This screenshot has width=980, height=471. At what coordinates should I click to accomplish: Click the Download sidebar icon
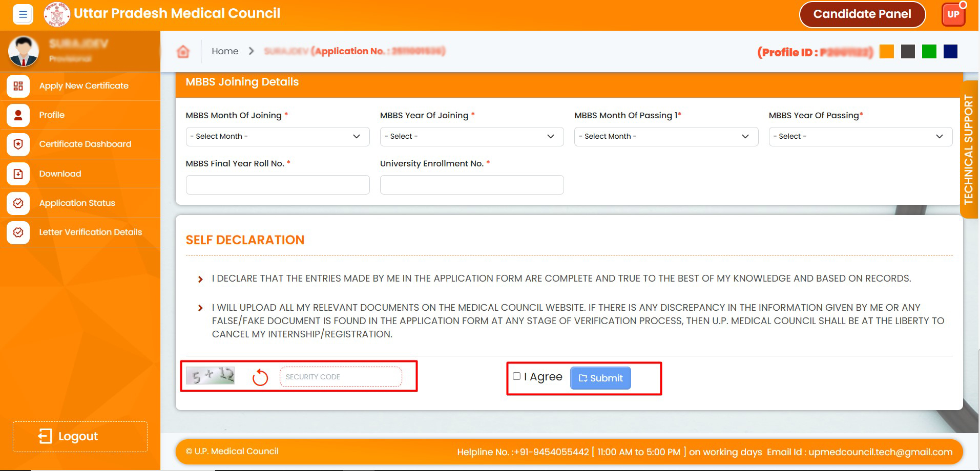pyautogui.click(x=18, y=174)
